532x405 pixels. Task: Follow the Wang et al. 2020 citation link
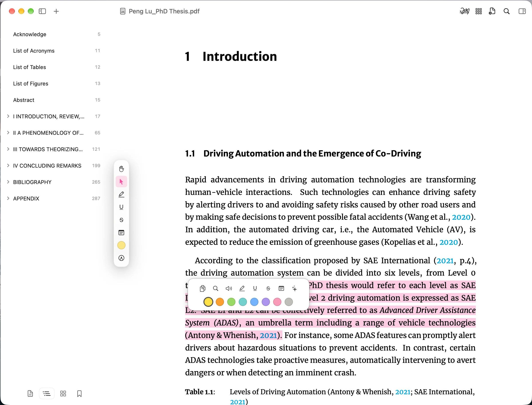(x=461, y=217)
